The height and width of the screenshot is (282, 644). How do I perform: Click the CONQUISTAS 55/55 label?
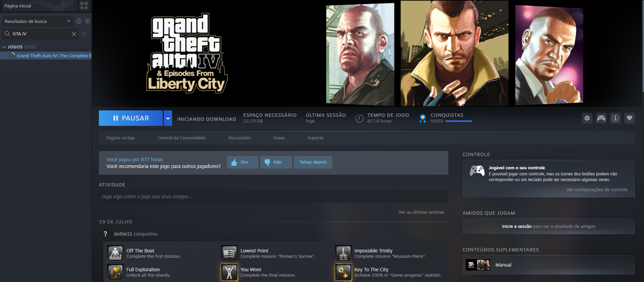click(447, 118)
